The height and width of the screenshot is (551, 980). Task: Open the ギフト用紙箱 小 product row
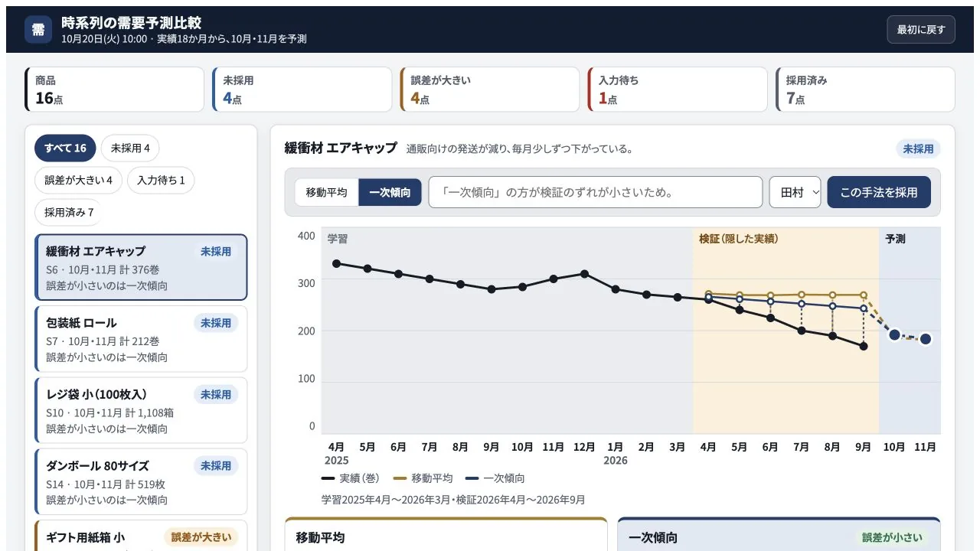tap(141, 536)
